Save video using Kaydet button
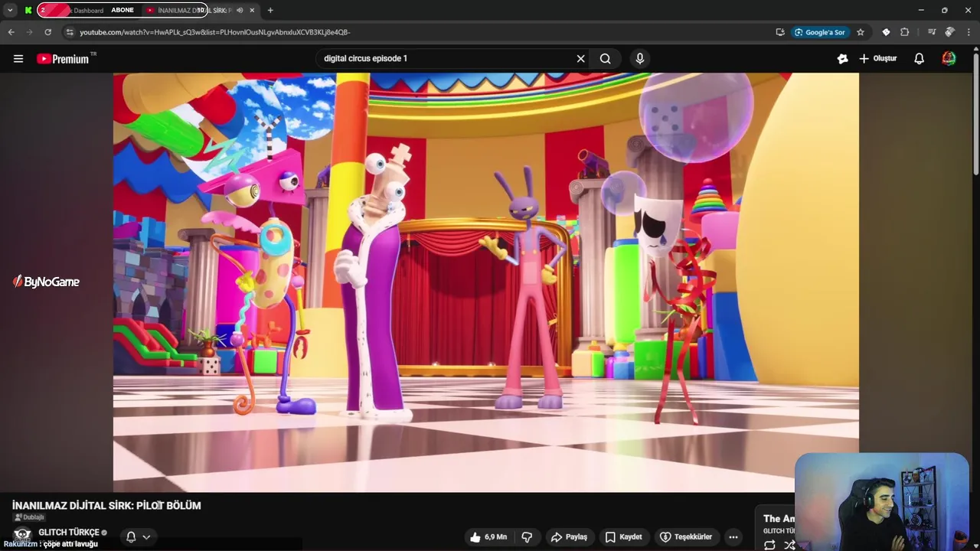The height and width of the screenshot is (551, 980). [x=624, y=537]
